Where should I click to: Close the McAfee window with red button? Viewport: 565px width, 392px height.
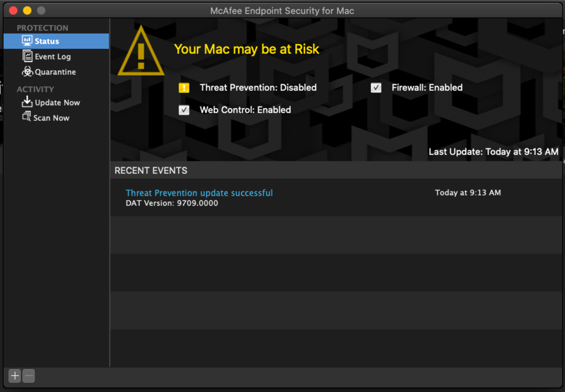[x=13, y=10]
